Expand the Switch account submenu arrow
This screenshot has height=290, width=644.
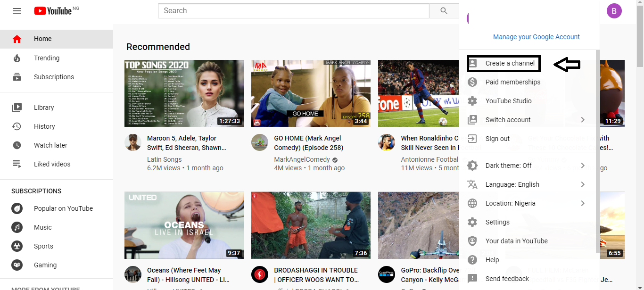[x=583, y=120]
